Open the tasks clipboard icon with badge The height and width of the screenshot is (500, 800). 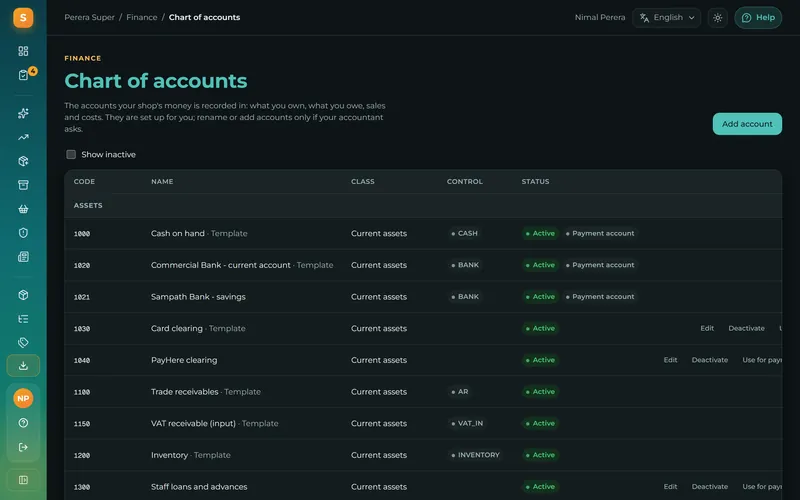23,75
